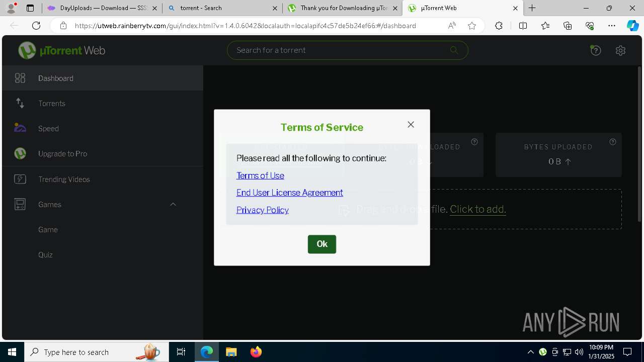
Task: Open Task View on the taskbar
Action: tap(181, 352)
